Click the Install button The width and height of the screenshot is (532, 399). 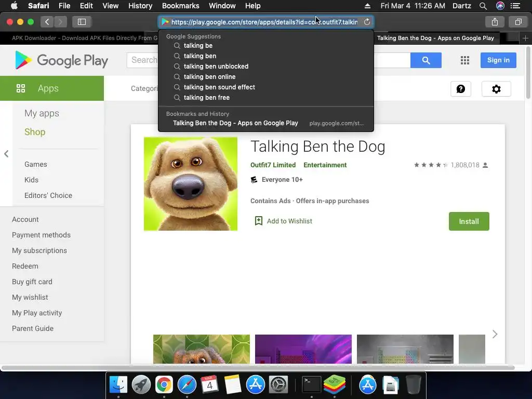[469, 221]
